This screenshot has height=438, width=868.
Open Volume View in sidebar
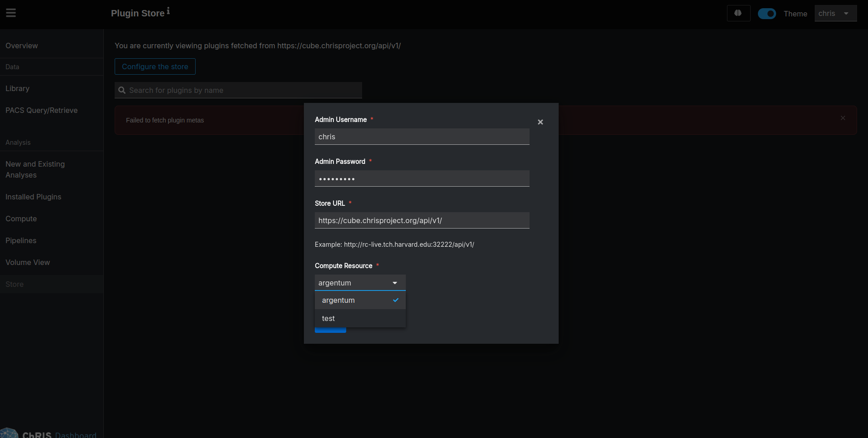[x=52, y=262]
